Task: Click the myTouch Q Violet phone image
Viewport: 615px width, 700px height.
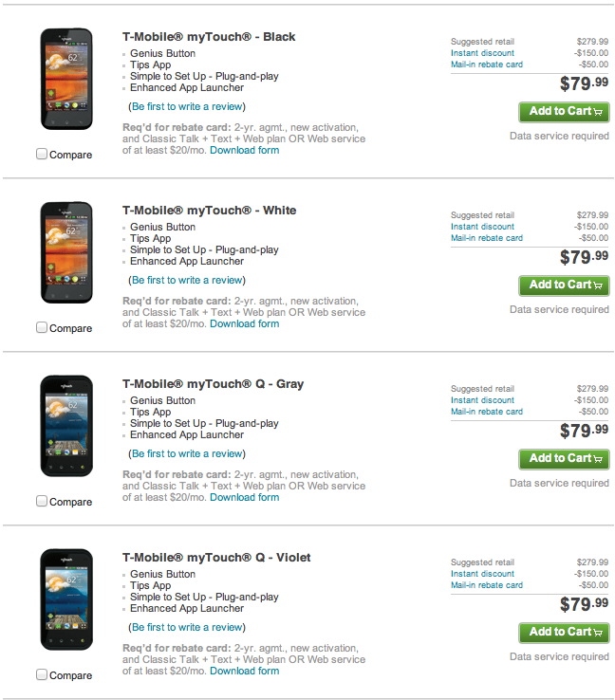Action: pos(66,600)
